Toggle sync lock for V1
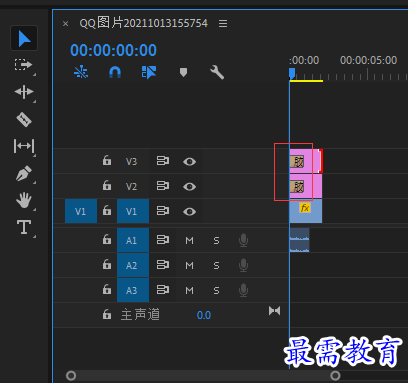 pos(163,211)
